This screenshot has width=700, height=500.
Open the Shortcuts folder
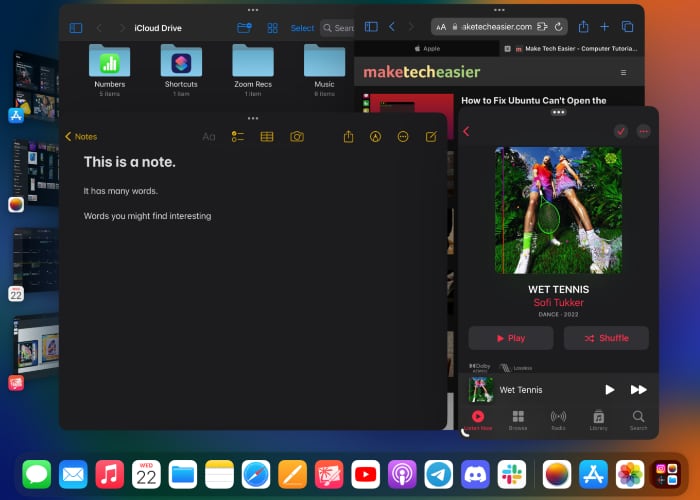pos(181,70)
